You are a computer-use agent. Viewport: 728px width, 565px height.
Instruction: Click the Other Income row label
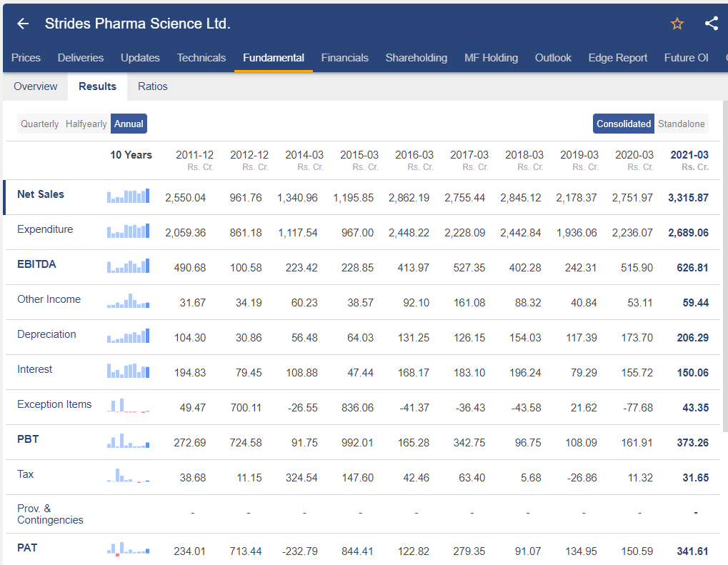(x=49, y=299)
